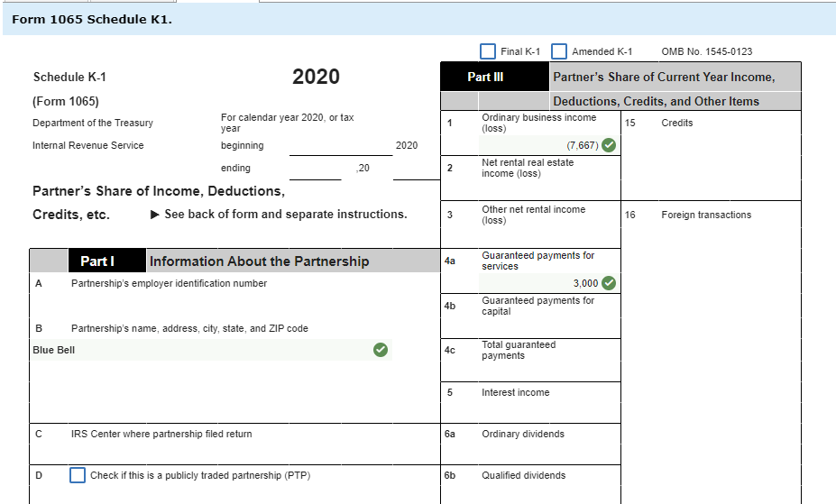
Task: Click 'Other net rental income (loss)' label
Action: [x=533, y=215]
